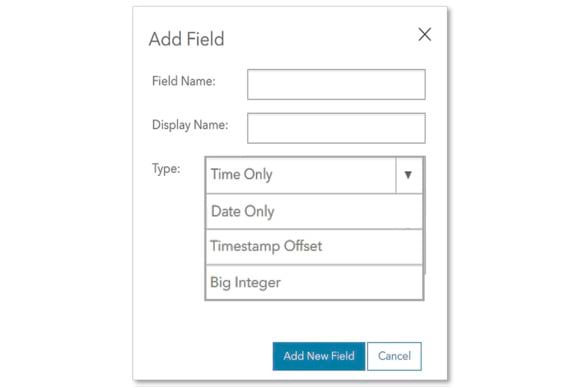The height and width of the screenshot is (388, 580).
Task: Click the Cancel button
Action: click(x=394, y=356)
